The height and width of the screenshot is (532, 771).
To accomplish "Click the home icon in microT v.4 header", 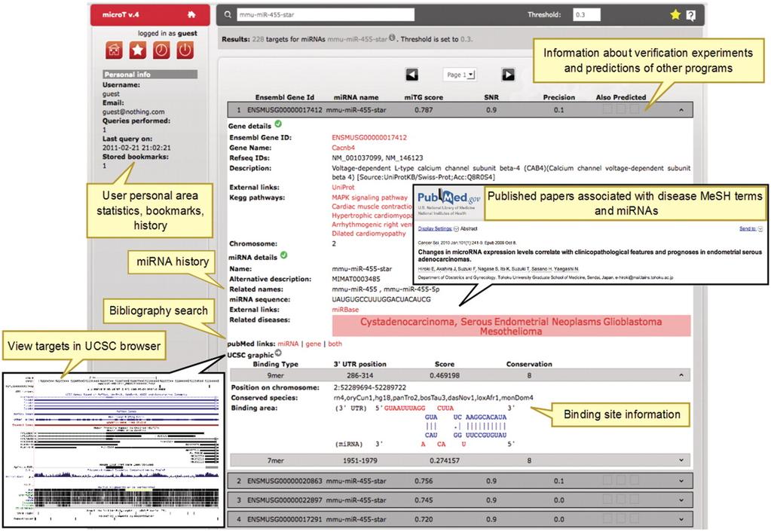I will [191, 14].
